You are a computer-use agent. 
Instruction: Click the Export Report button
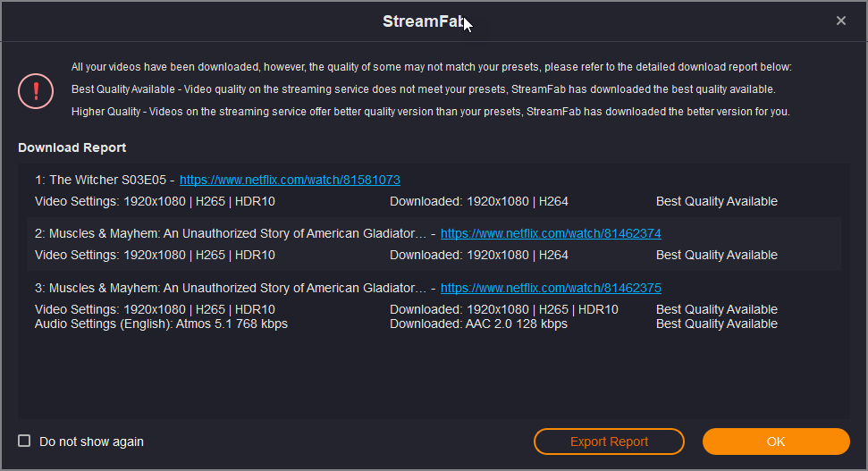pos(609,442)
